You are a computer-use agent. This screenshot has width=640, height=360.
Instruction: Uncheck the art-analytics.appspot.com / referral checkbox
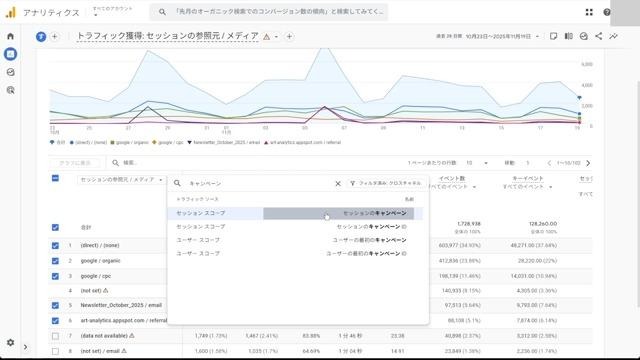(56, 321)
